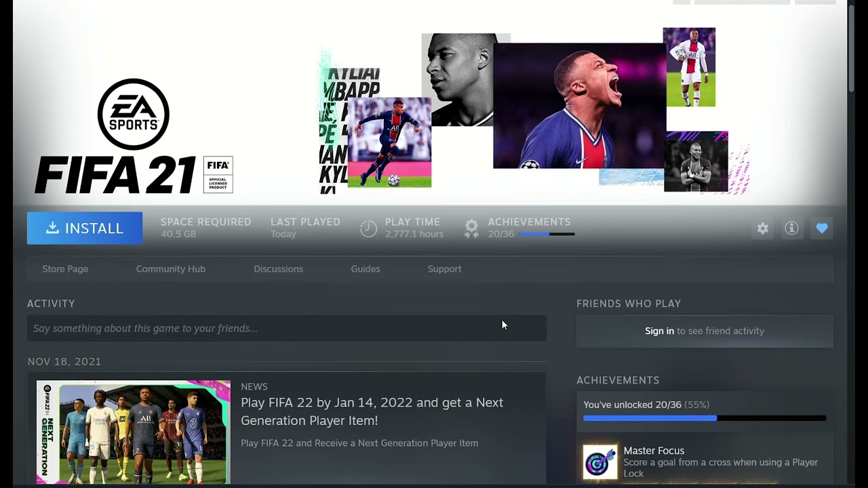This screenshot has width=868, height=488.
Task: Open game settings gear icon
Action: (763, 228)
